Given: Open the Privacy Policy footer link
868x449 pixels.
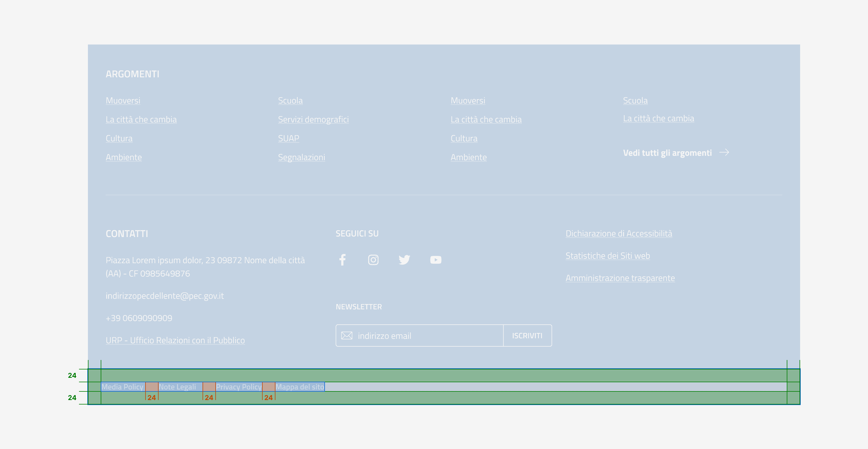Looking at the screenshot, I should (239, 387).
